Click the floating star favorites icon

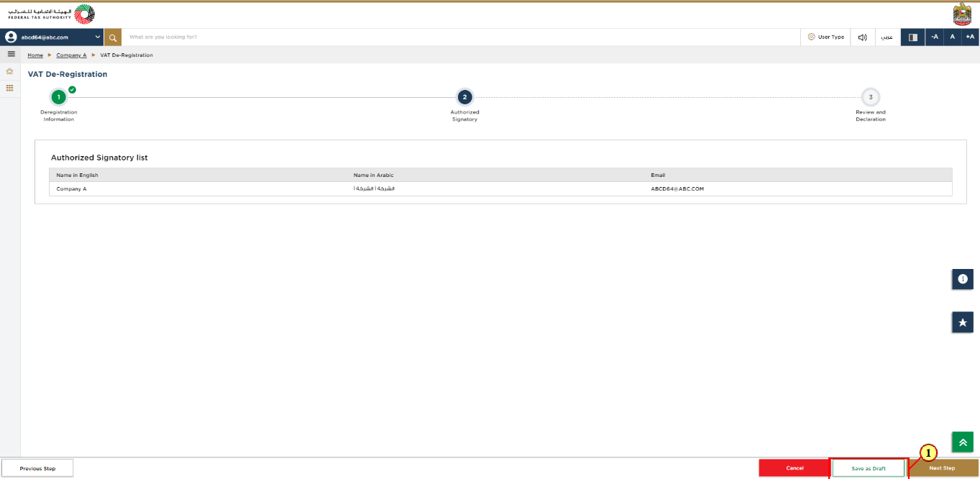(963, 322)
